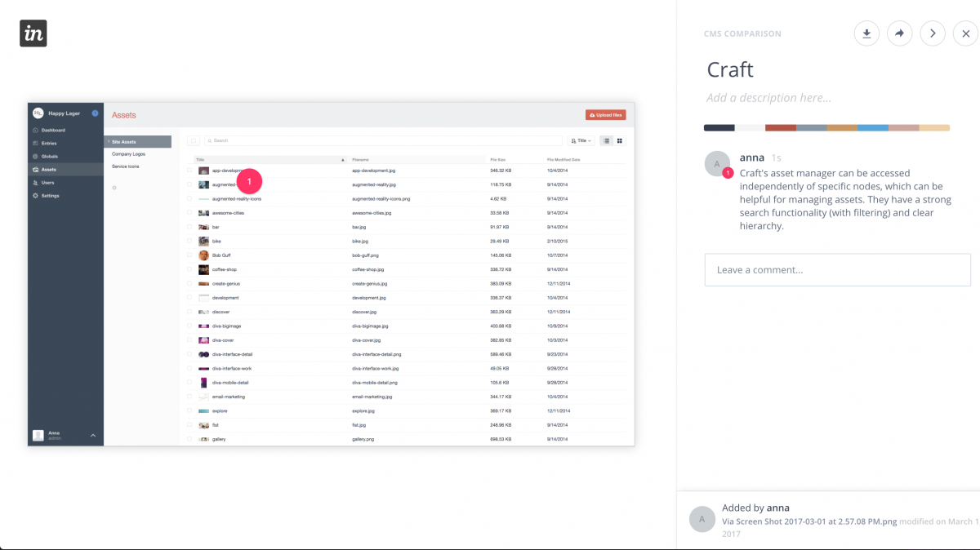The image size is (980, 550).
Task: Click the date 2/10/2015
Action: (x=558, y=242)
